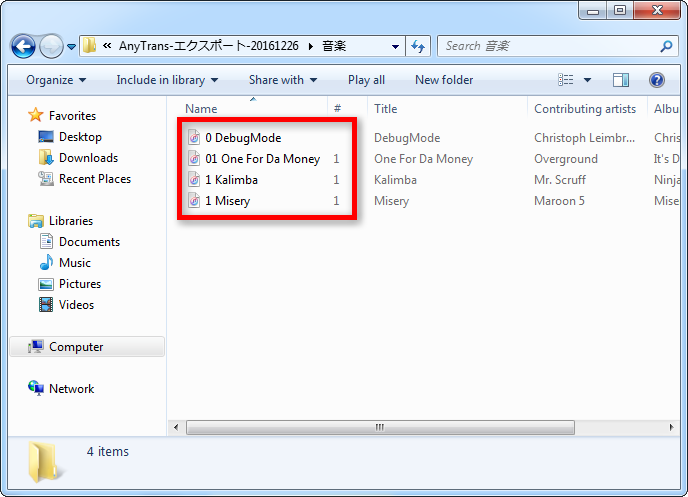Click the 1 Kalimba audio file icon
Viewport: 688px width, 497px height.
pyautogui.click(x=194, y=179)
